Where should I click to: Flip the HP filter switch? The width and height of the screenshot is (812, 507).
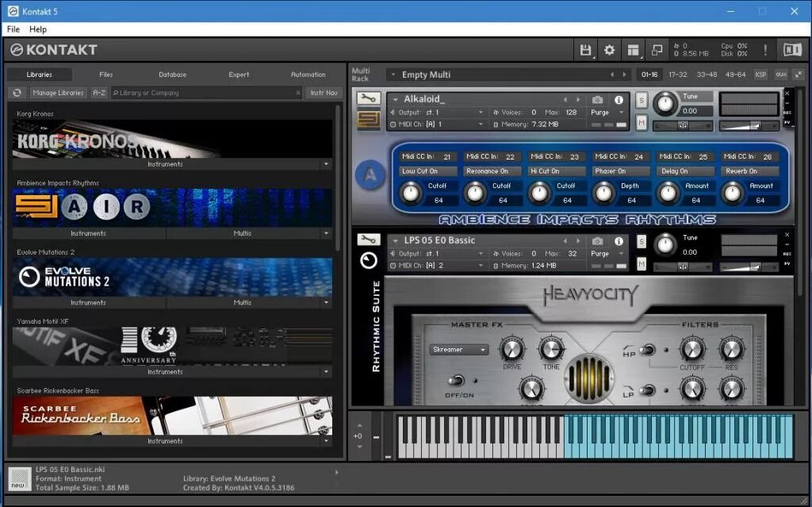point(647,350)
